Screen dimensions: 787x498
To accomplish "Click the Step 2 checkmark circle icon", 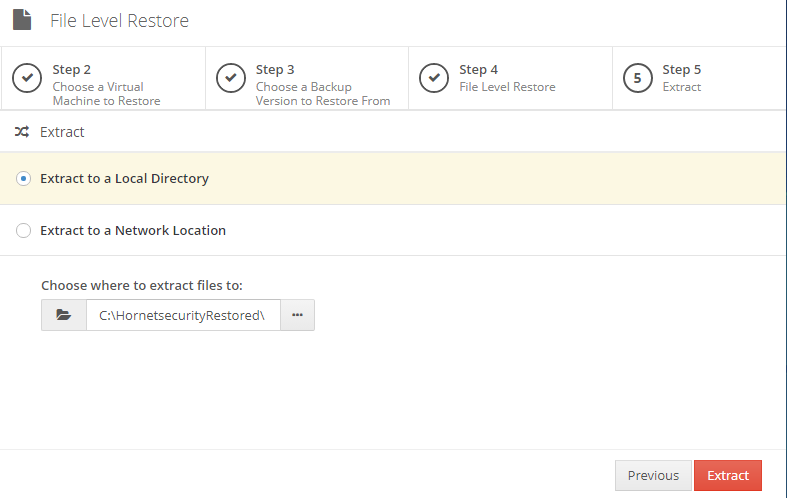I will pyautogui.click(x=27, y=78).
